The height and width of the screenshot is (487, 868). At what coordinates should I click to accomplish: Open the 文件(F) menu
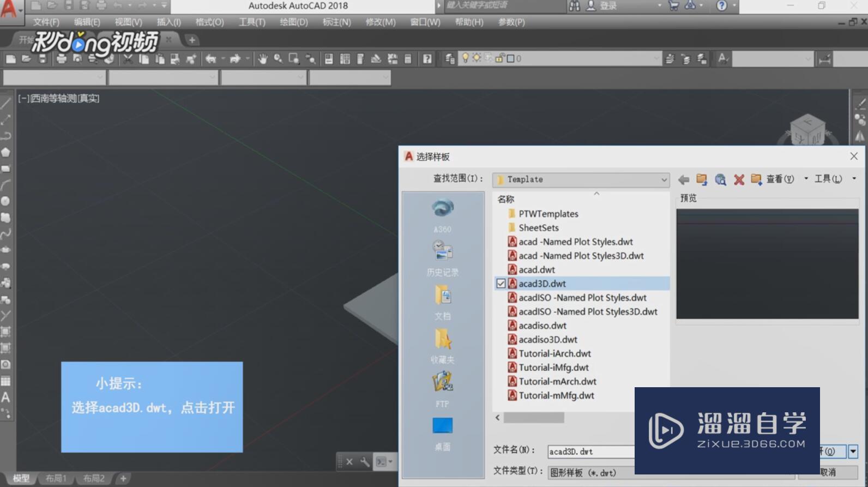tap(46, 22)
